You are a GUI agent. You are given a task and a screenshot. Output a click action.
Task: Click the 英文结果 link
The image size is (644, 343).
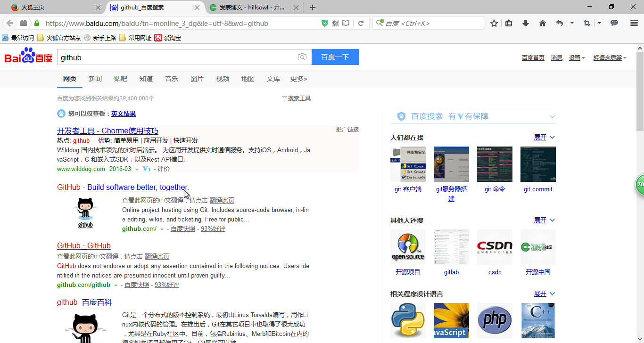(x=124, y=114)
